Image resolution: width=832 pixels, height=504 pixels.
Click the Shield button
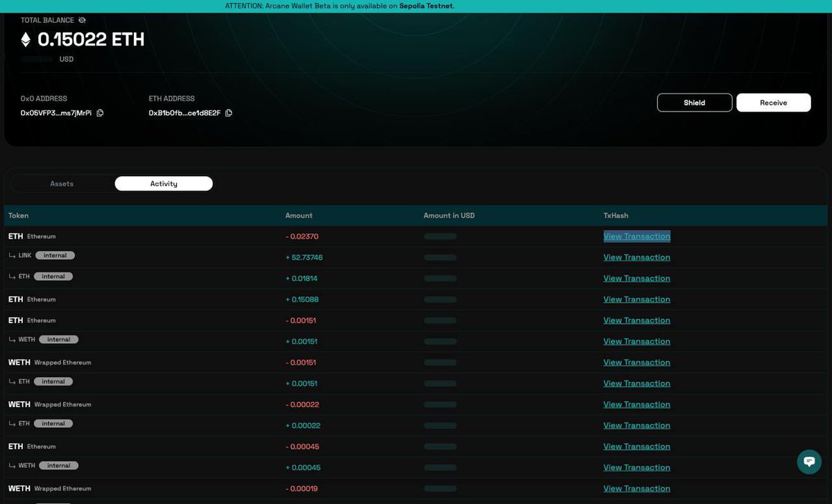pos(694,102)
